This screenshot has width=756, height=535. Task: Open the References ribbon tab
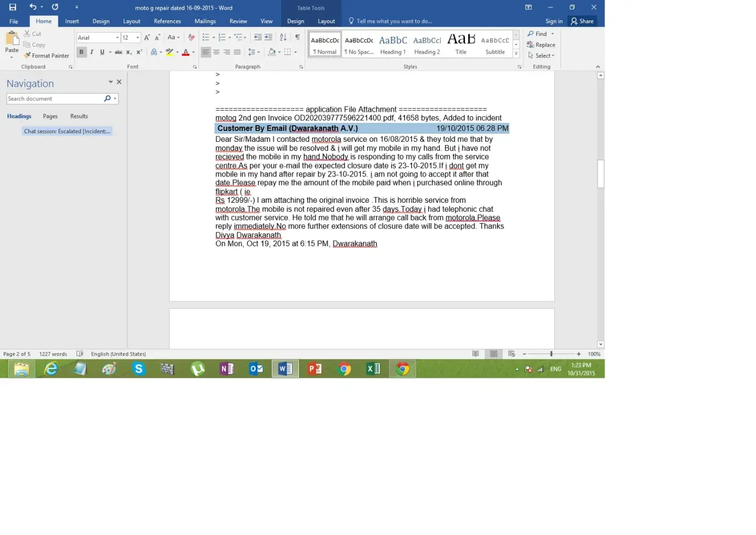(167, 21)
